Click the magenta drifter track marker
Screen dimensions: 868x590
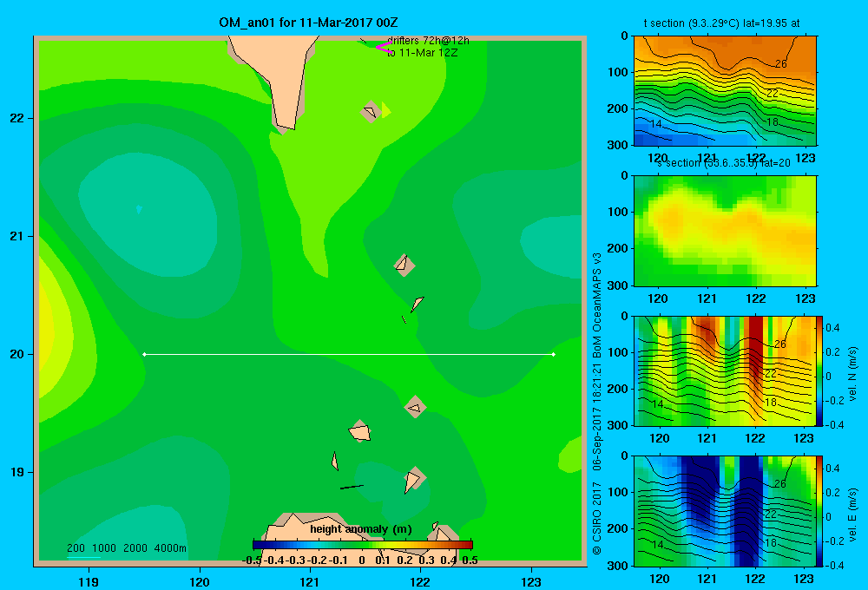point(384,48)
